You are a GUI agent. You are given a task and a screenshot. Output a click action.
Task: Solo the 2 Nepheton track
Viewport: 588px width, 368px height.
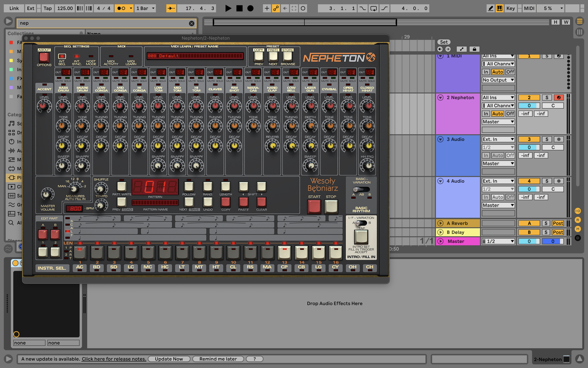547,98
